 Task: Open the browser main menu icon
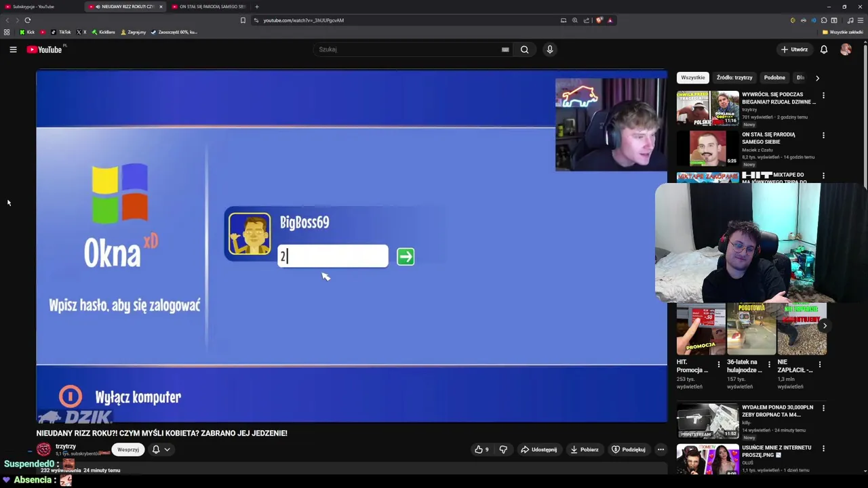pyautogui.click(x=861, y=20)
